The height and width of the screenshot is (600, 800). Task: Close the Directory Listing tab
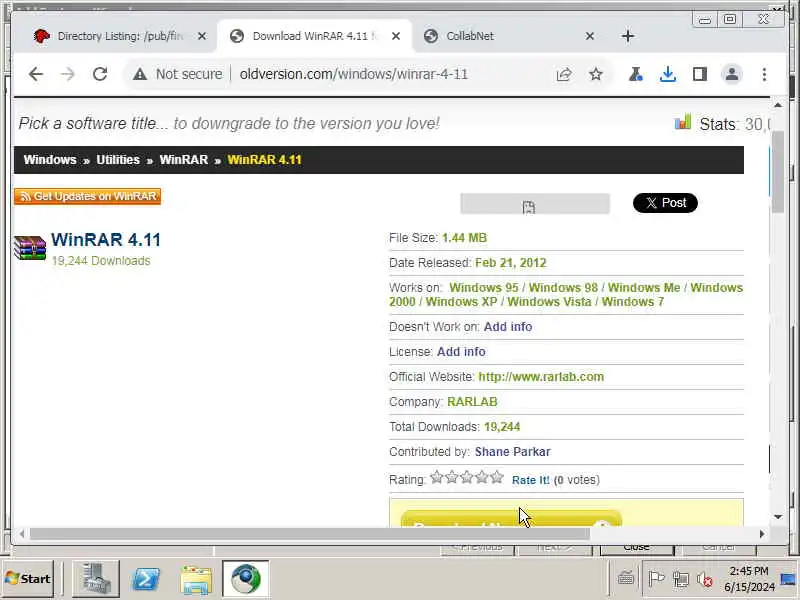[x=202, y=36]
